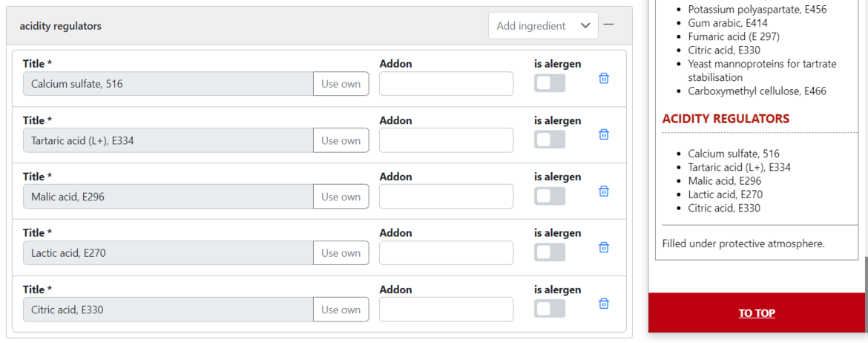
Task: Trash the Citric acid, E330 ingredient
Action: (604, 304)
